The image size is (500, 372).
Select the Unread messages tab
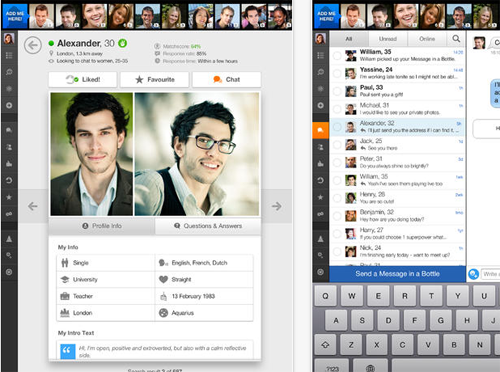coord(388,39)
